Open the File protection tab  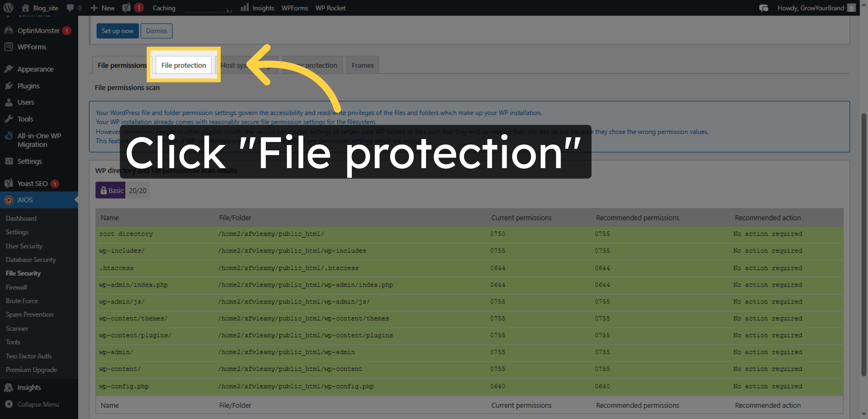pyautogui.click(x=183, y=65)
